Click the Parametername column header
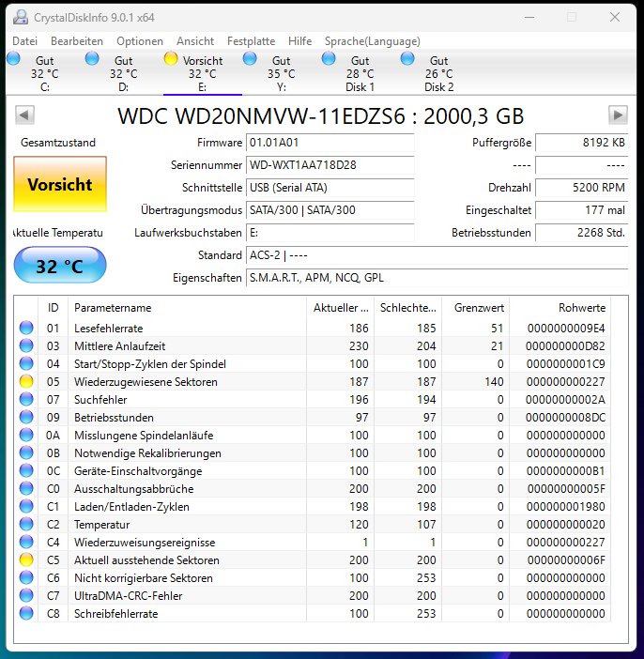 (188, 308)
